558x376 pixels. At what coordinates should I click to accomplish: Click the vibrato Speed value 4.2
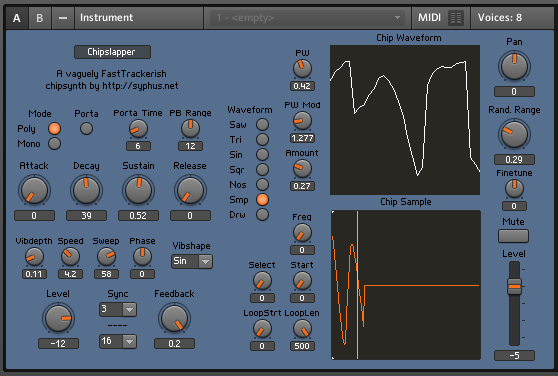pos(70,274)
